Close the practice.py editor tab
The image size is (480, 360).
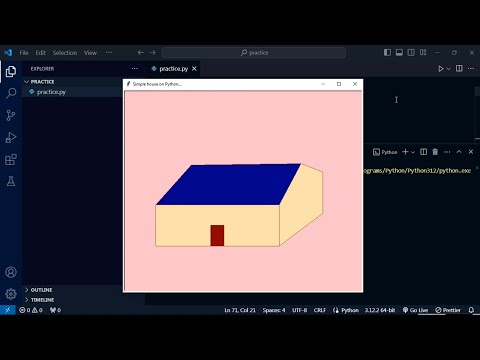click(x=194, y=68)
